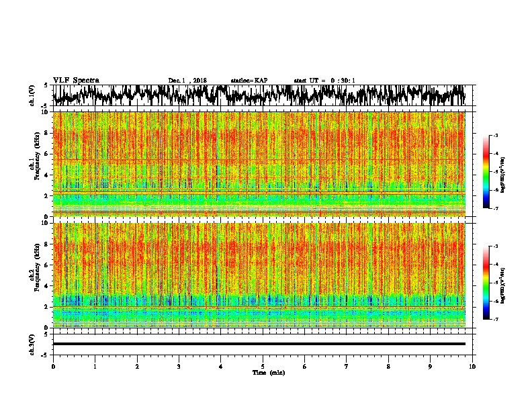Click time axis tick label "0"
The width and height of the screenshot is (532, 411).
[x=53, y=367]
